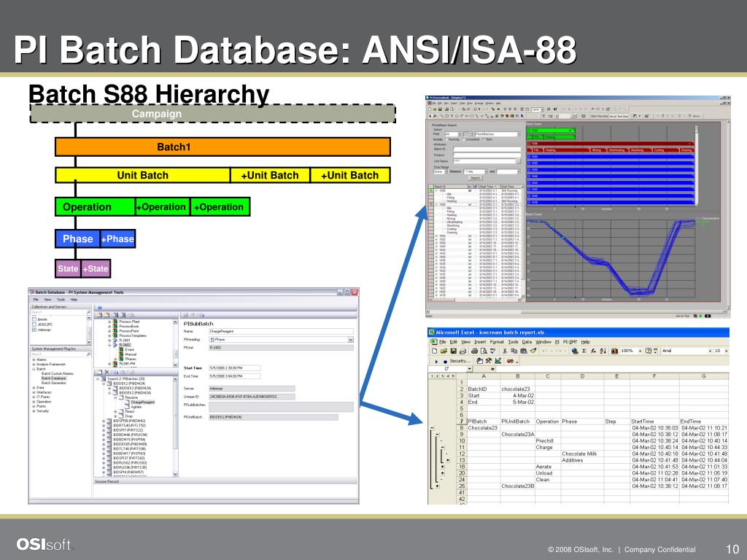Toggle the jbnote server checkbox
Viewport: 747px width, 560px height.
tap(34, 319)
